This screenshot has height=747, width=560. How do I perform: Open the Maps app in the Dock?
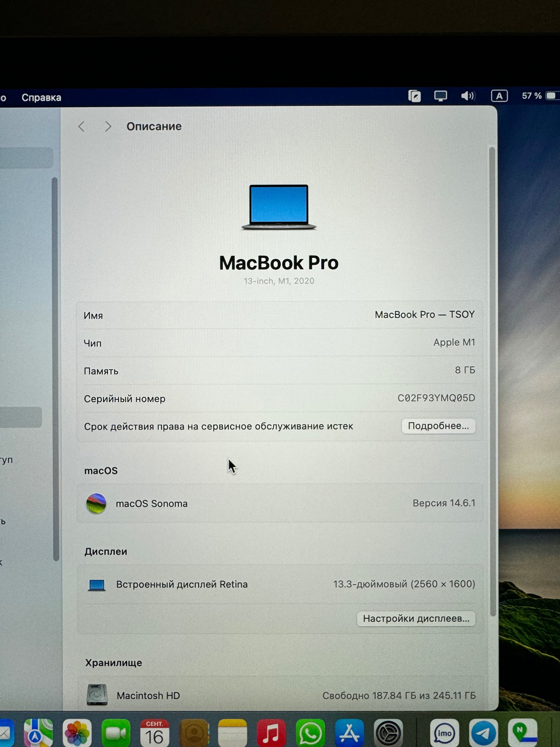coord(39,733)
